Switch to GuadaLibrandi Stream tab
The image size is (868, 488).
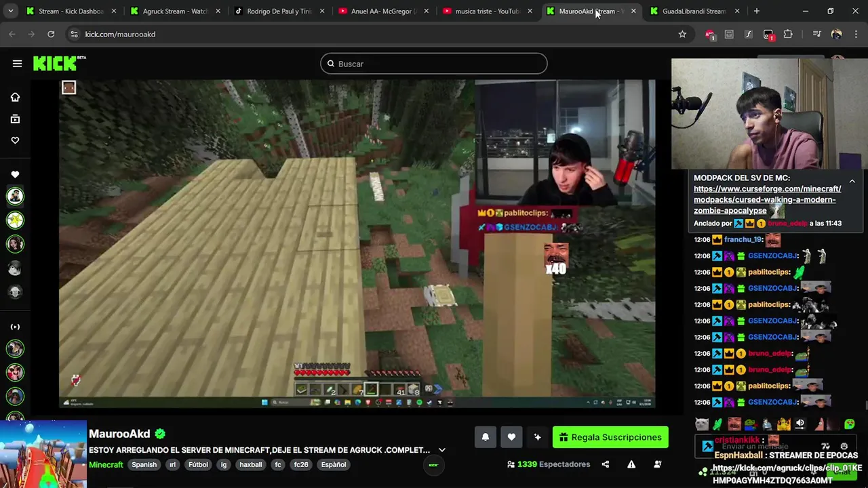coord(694,12)
